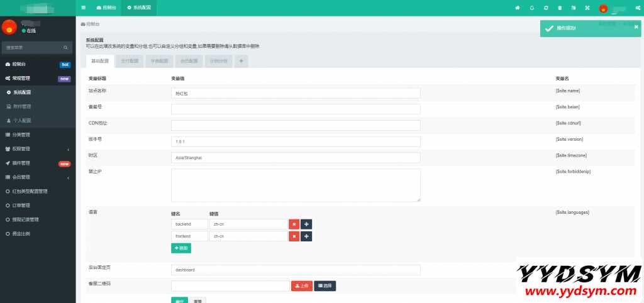Click the dark 选择 choose button
644x303 pixels.
[325, 286]
